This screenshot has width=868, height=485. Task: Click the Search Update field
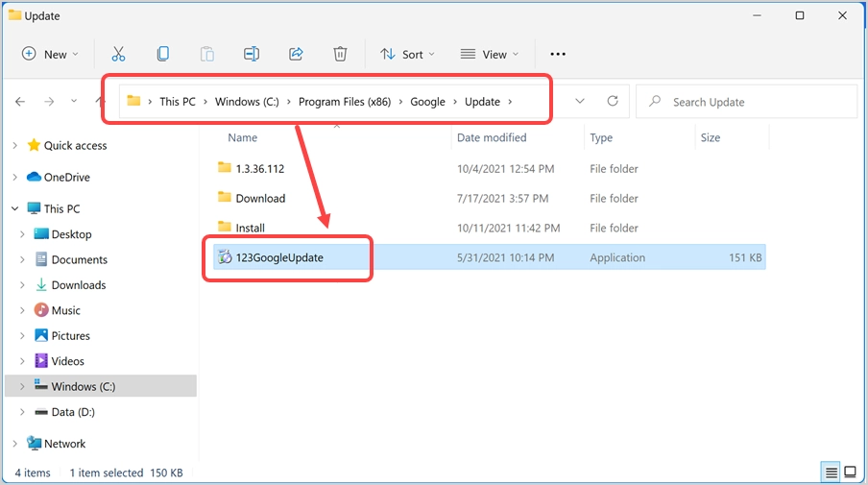(746, 101)
